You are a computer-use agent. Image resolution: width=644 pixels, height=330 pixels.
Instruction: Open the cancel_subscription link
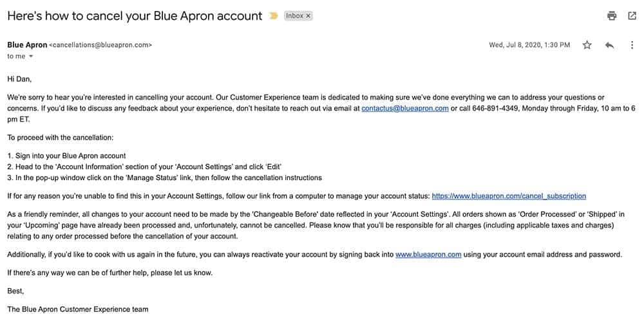[x=509, y=196]
